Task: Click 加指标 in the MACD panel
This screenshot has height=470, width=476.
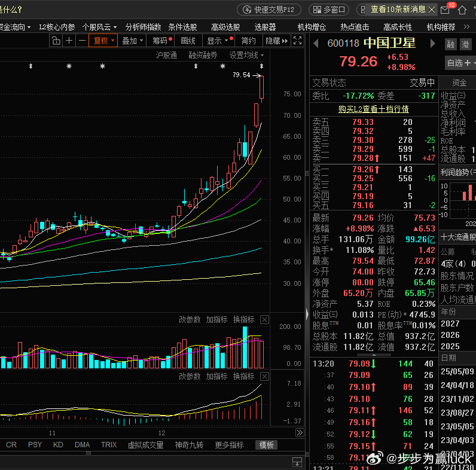Action: [216, 376]
